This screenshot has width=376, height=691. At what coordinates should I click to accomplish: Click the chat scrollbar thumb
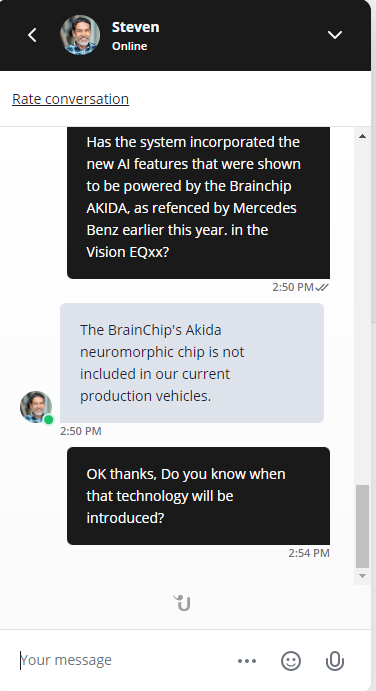(x=362, y=526)
